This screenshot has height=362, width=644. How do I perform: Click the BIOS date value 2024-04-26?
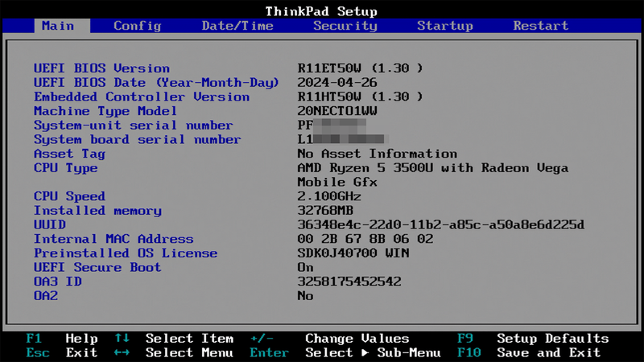click(337, 83)
